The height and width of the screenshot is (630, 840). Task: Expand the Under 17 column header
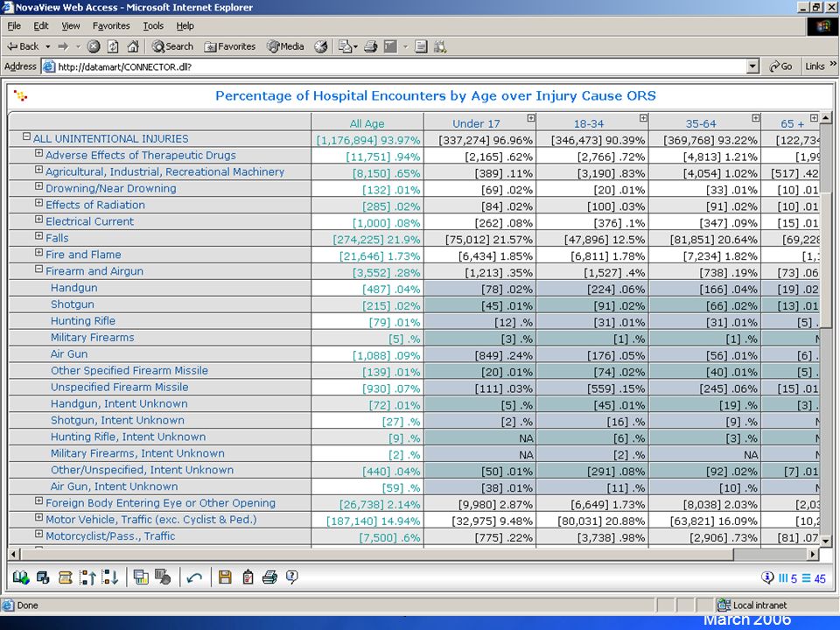[530, 118]
